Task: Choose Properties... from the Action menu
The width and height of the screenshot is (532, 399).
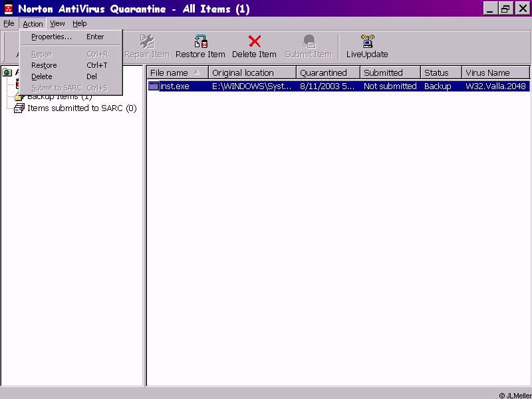Action: point(51,37)
